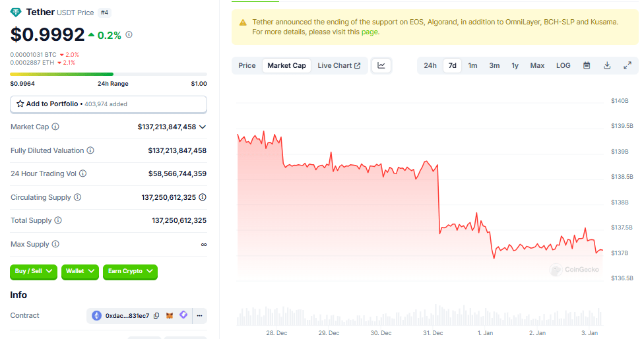
Task: Switch to Price chart tab
Action: tap(247, 66)
